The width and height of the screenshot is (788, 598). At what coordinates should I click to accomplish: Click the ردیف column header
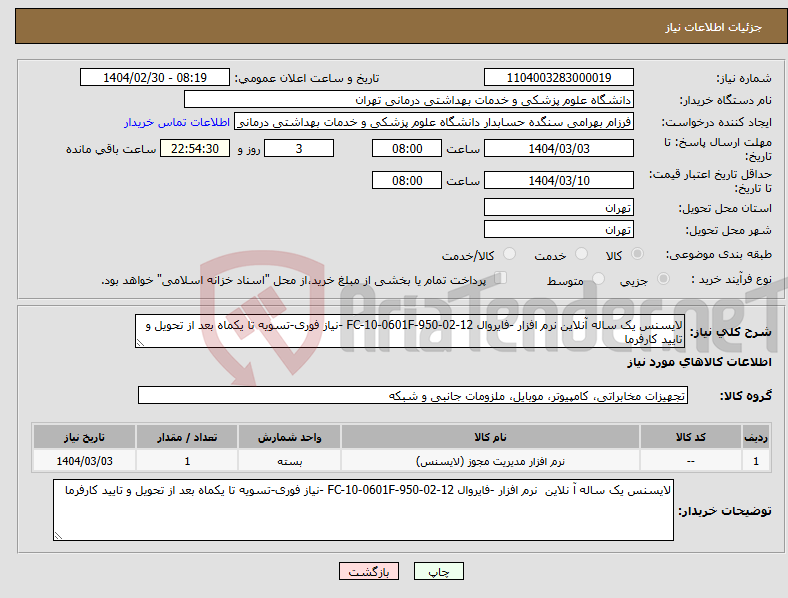click(x=756, y=437)
